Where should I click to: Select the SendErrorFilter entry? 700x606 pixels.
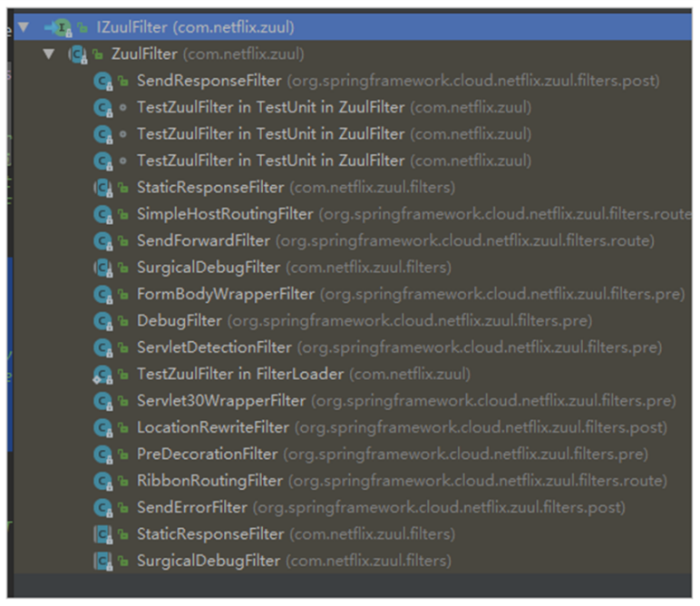tap(381, 507)
